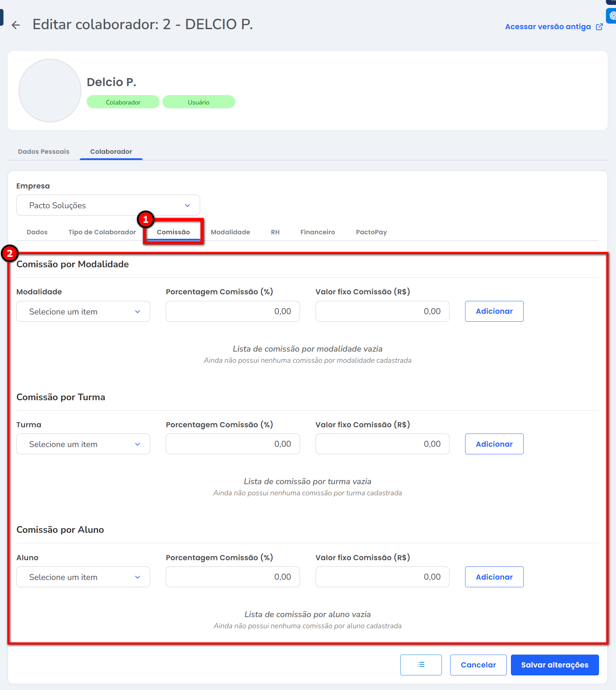Switch to the Dados Pessoais tab

coord(44,152)
